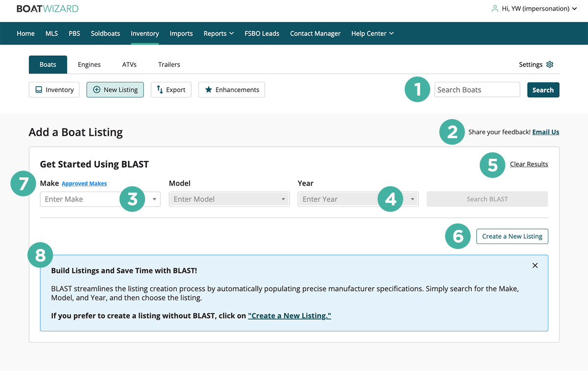Open FSBO Leads page
Image resolution: width=588 pixels, height=371 pixels.
[x=262, y=33]
